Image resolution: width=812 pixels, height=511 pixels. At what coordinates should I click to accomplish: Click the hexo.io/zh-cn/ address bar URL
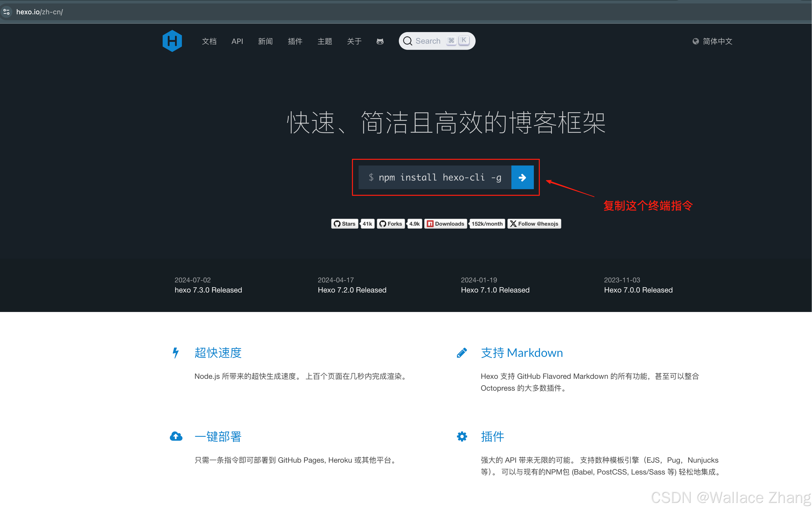coord(39,12)
